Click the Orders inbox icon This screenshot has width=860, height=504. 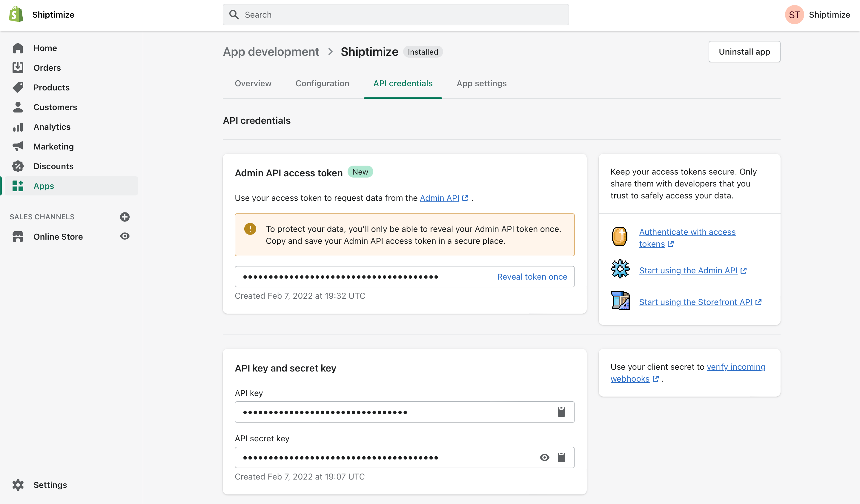point(18,67)
